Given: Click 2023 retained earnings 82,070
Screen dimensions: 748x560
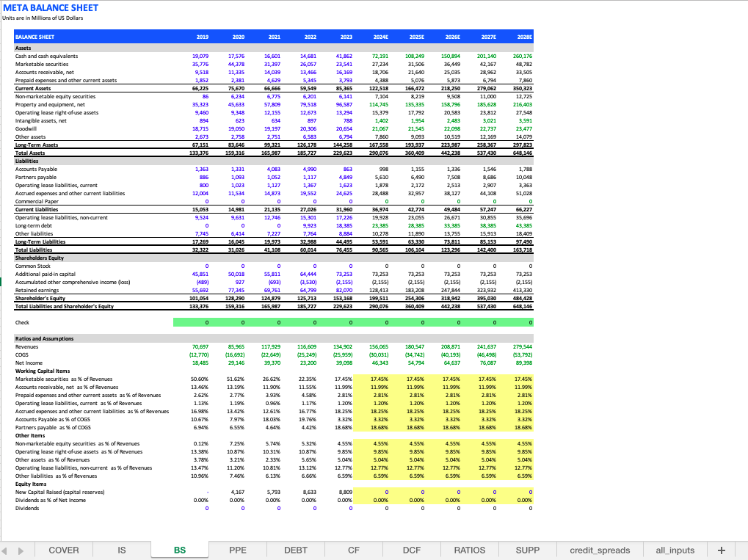Looking at the screenshot, I should pos(344,291).
